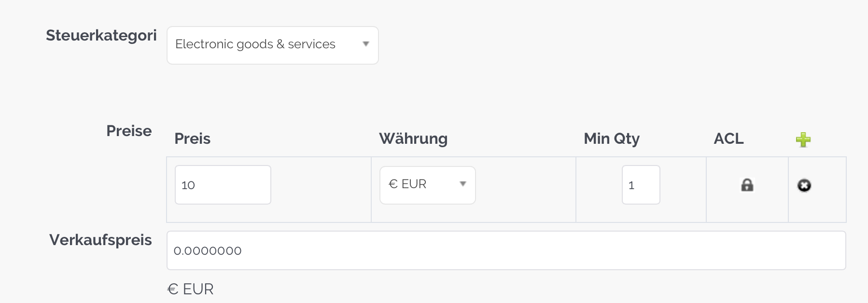This screenshot has width=868, height=303.
Task: Click the ACL column header
Action: (728, 139)
